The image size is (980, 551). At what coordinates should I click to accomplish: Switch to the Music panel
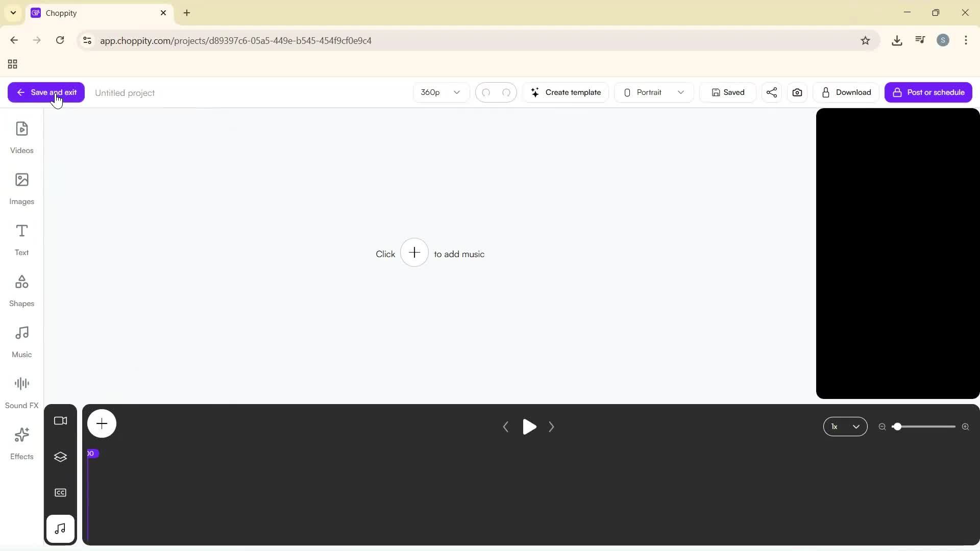coord(21,341)
